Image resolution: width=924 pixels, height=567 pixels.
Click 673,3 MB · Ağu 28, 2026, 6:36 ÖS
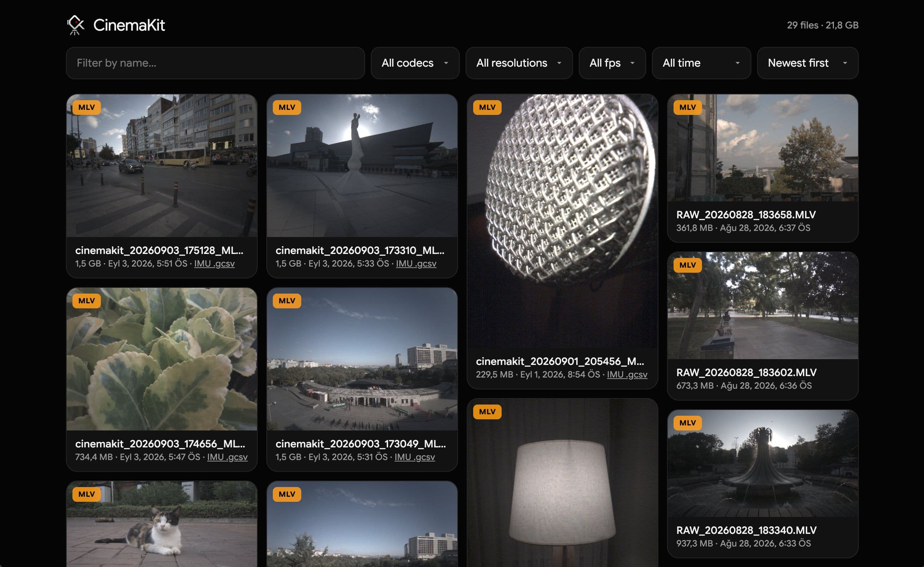point(744,386)
